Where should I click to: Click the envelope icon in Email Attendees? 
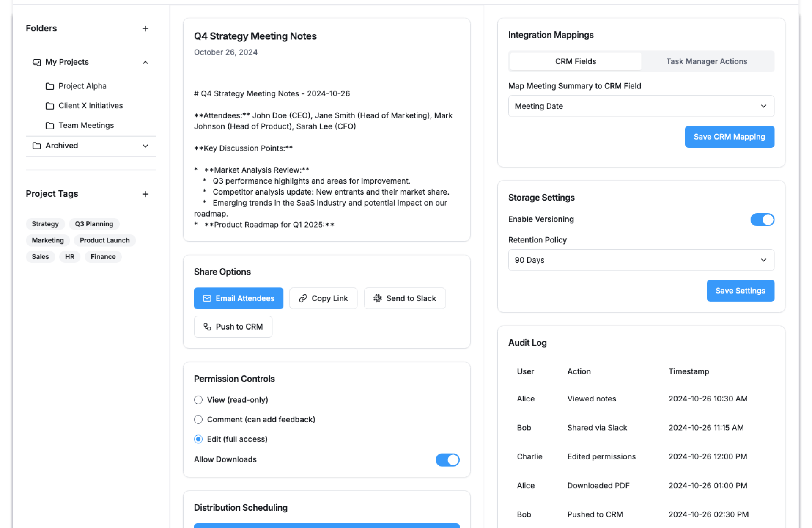(207, 299)
